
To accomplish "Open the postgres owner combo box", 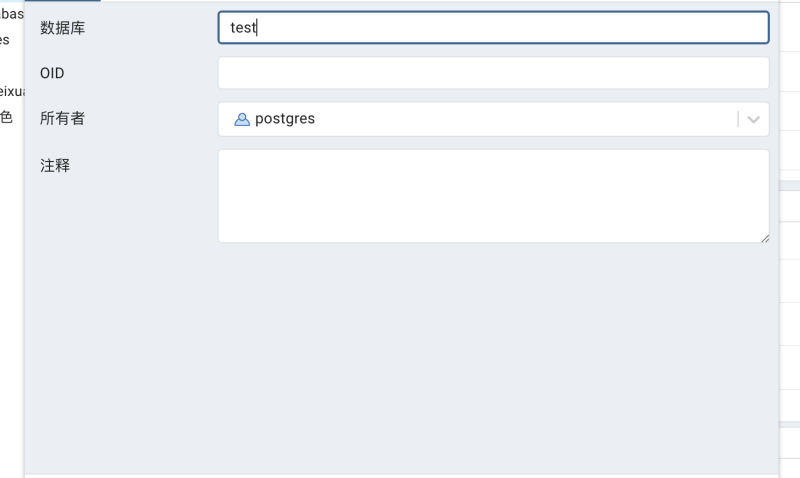I will [x=493, y=119].
